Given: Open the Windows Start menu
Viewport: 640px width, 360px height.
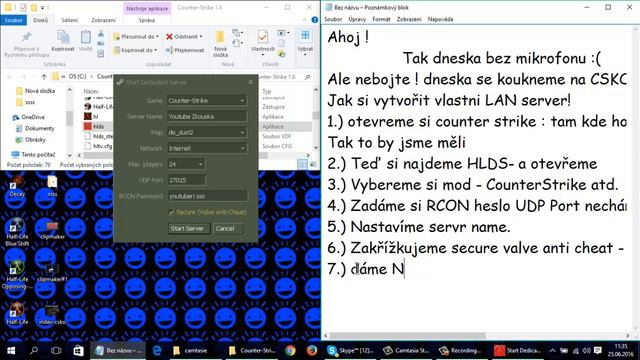Looking at the screenshot, I should point(11,351).
